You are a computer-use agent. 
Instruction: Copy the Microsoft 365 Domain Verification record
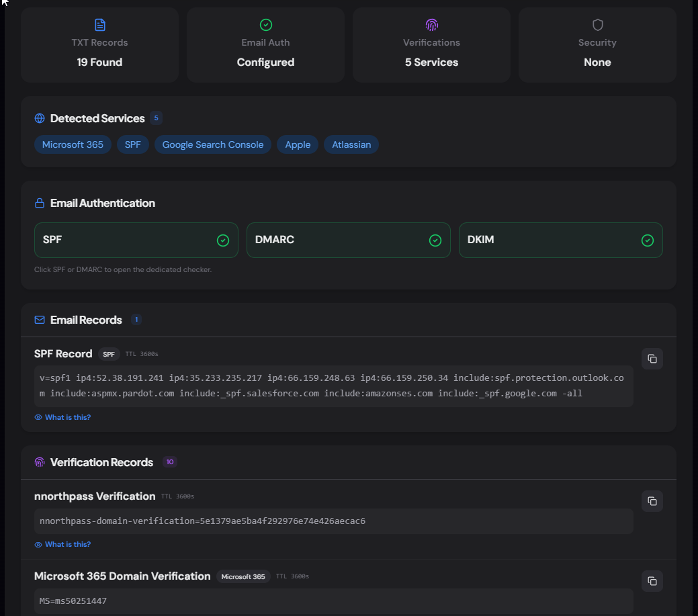point(652,581)
